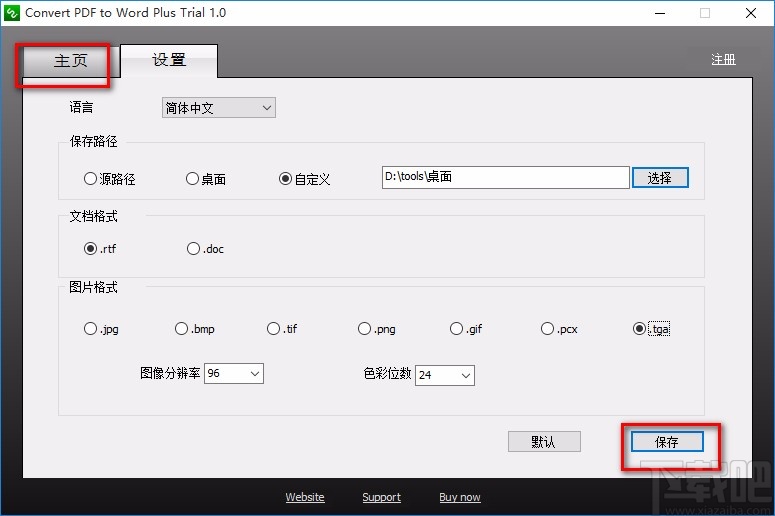The height and width of the screenshot is (516, 775).
Task: Click the 保存 button
Action: click(667, 441)
